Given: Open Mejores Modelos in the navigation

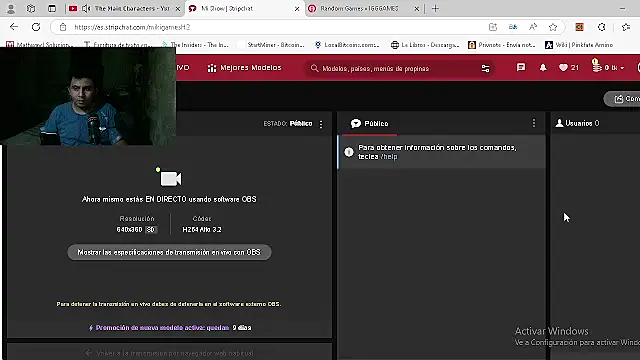Looking at the screenshot, I should click(244, 68).
